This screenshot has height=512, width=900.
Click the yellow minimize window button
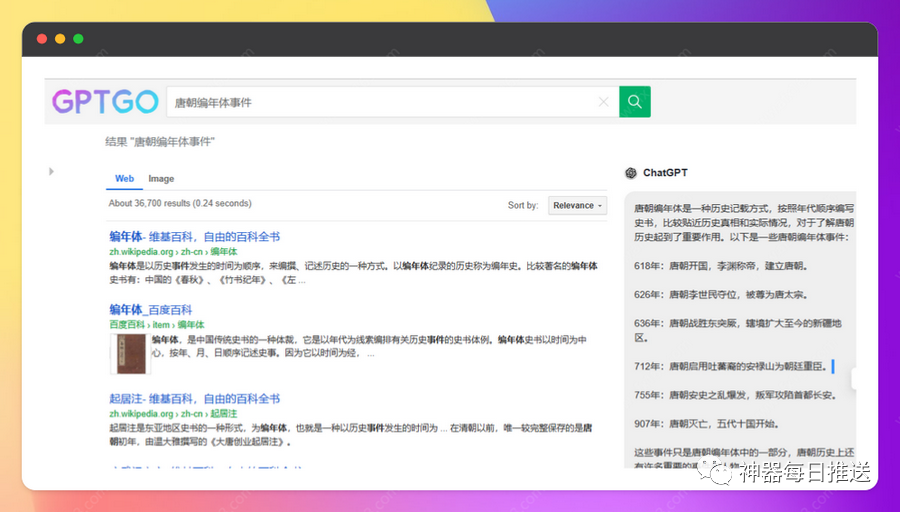[60, 38]
